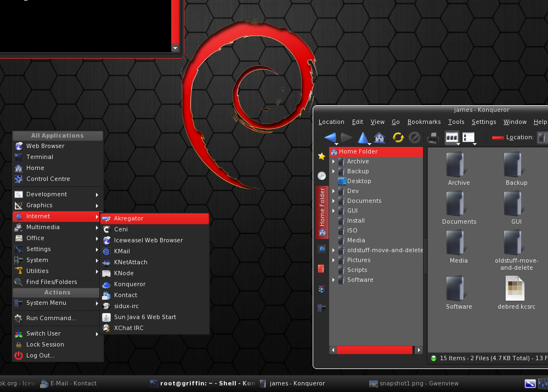Switch to snapshot1.png - Gwenview taskbar entry
548x392 pixels.
click(x=414, y=383)
